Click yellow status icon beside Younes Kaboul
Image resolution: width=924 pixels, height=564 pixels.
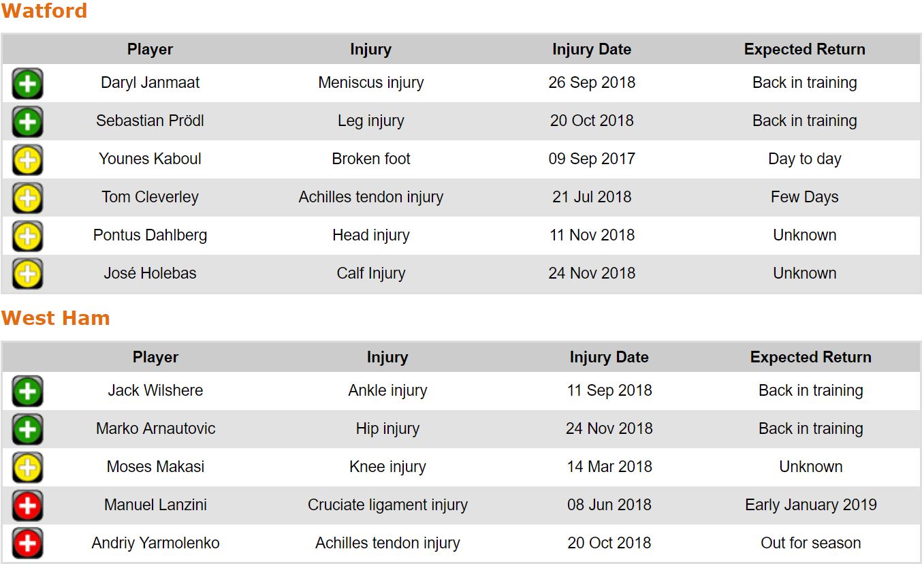point(27,160)
